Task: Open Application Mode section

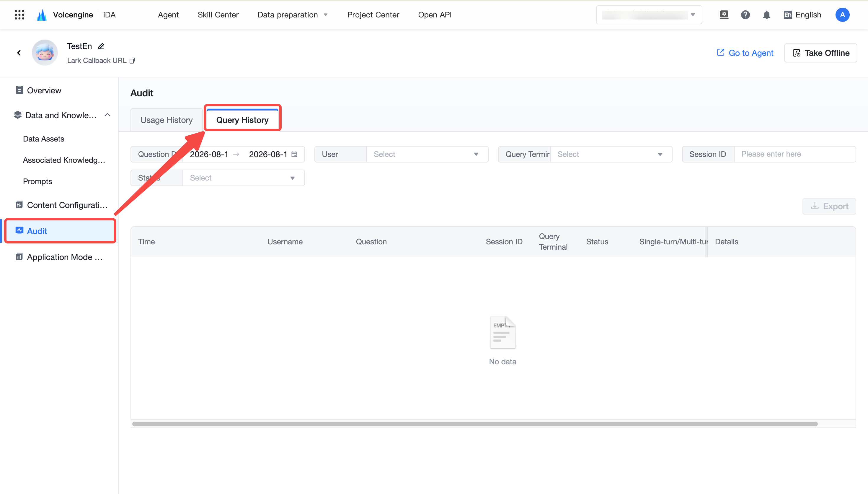Action: click(x=59, y=257)
